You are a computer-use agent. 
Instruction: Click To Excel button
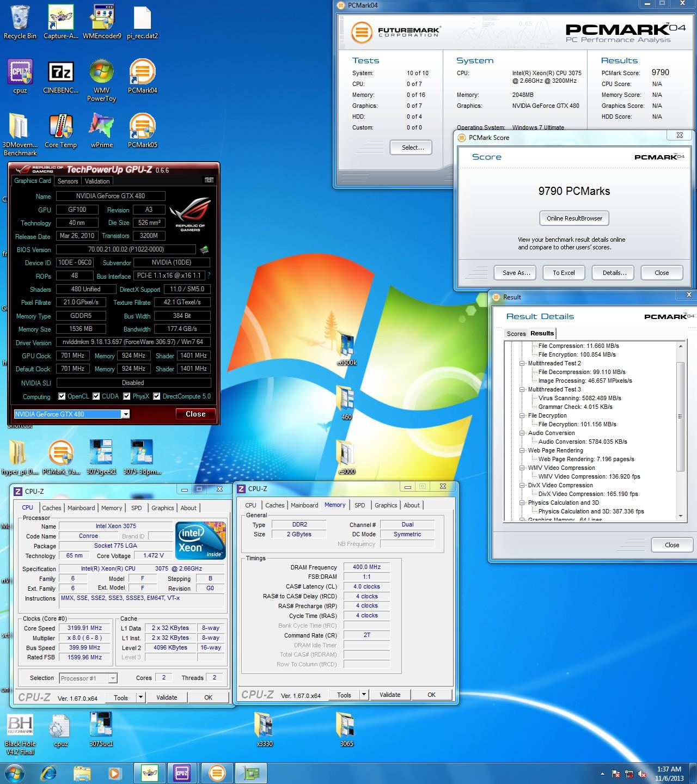coord(564,273)
